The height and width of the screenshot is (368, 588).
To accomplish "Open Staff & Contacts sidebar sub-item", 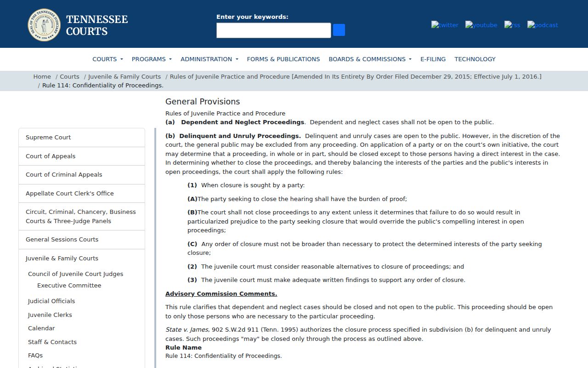I will point(52,342).
